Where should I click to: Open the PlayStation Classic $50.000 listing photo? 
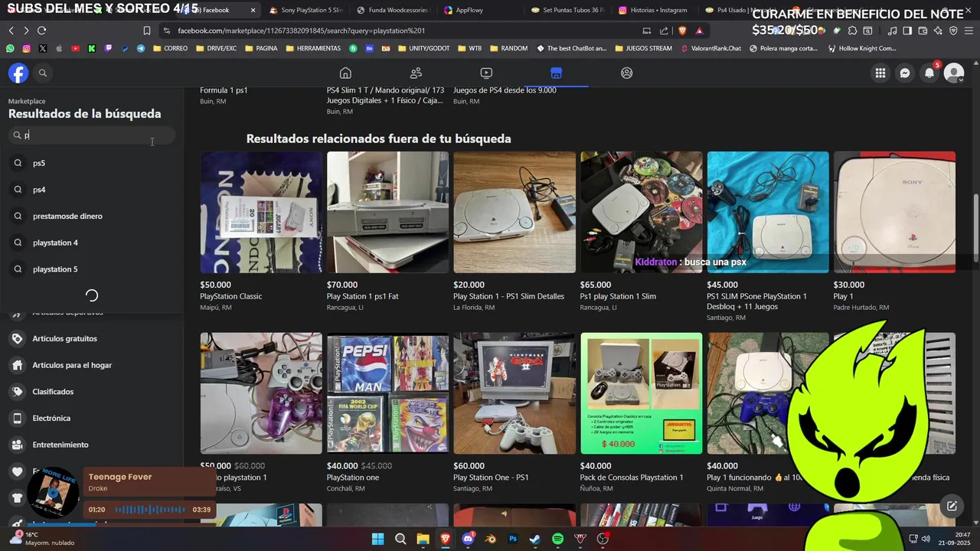261,212
